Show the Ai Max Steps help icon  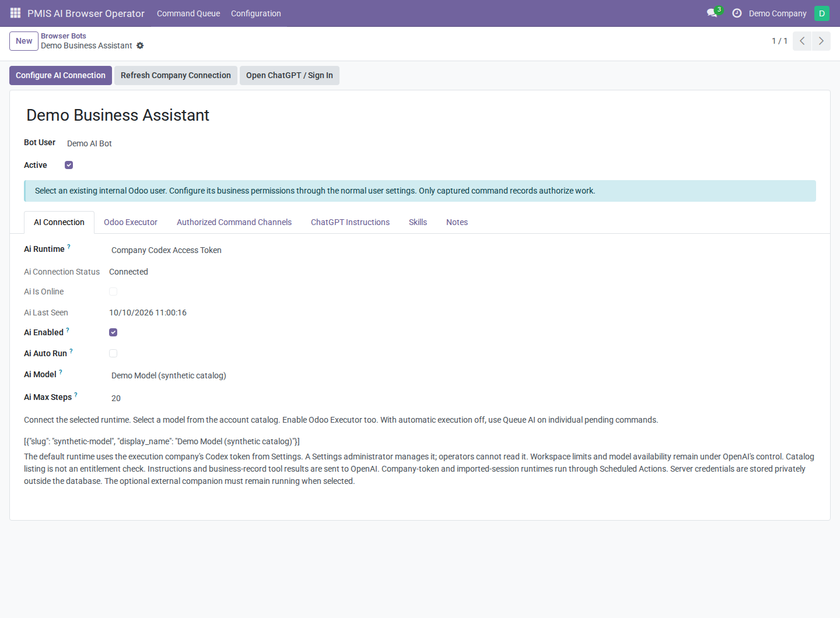(x=76, y=395)
